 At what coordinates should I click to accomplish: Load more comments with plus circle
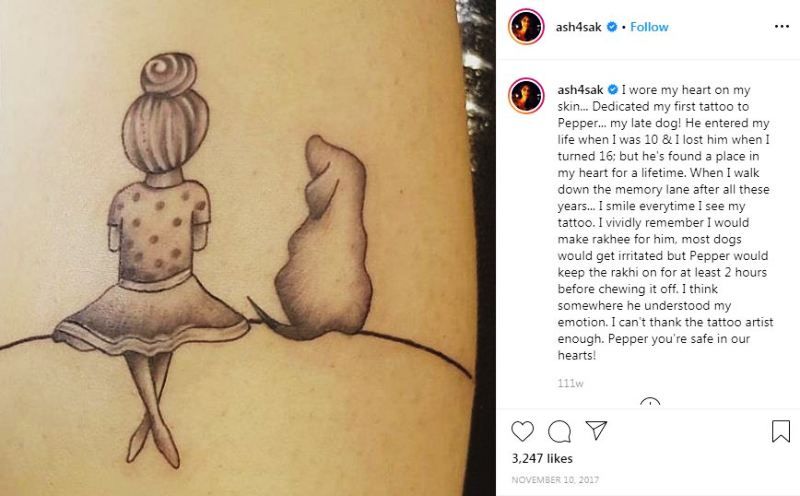(650, 403)
